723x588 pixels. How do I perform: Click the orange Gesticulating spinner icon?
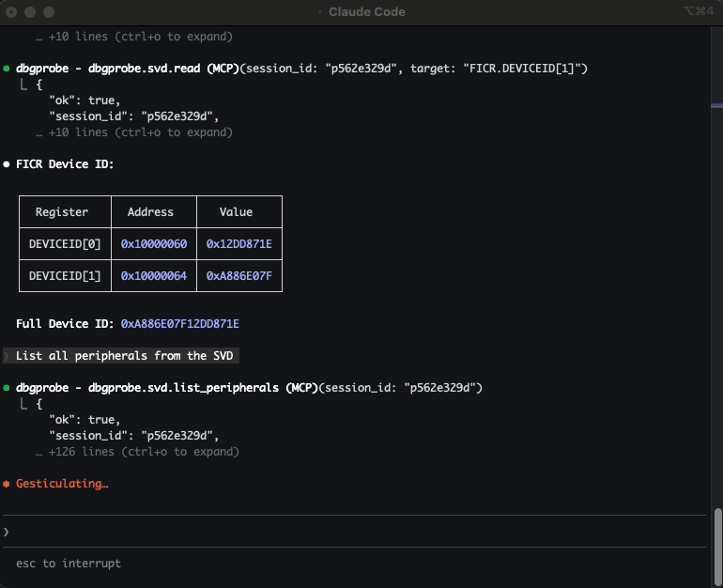point(7,484)
